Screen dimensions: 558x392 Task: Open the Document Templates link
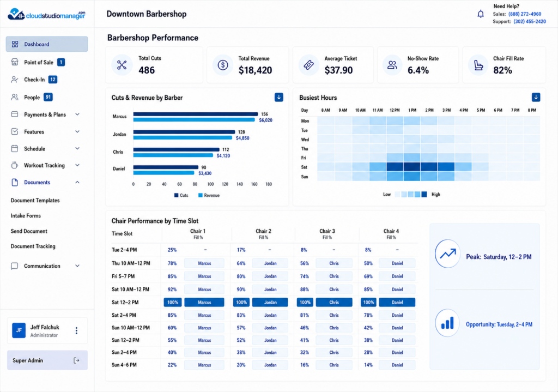[35, 201]
